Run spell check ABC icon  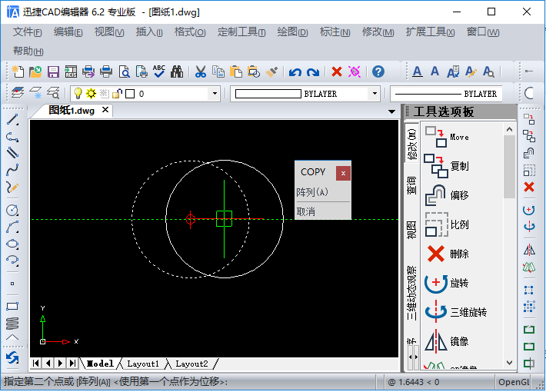(x=159, y=71)
